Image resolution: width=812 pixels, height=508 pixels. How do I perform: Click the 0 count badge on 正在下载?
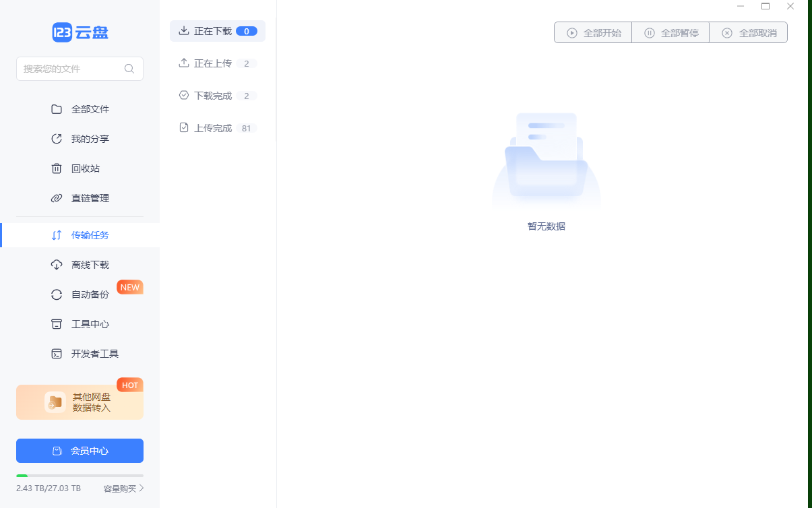click(x=247, y=31)
